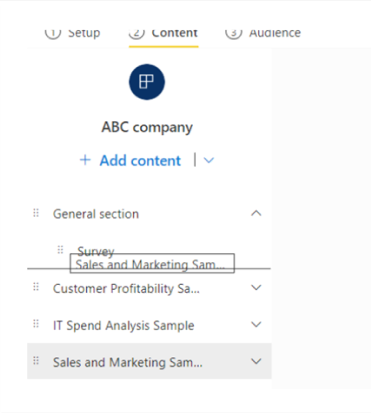Viewport: 371px width, 413px height.
Task: Click the step 1 circle icon for Setup
Action: pos(53,33)
